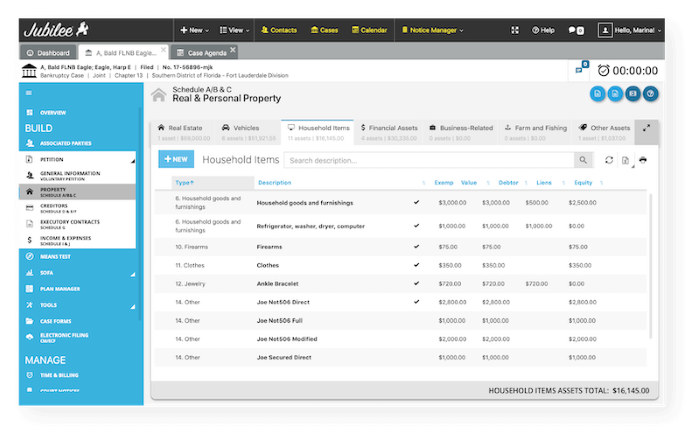Screen dimensions: 700x441
Task: Toggle exempt check for Joe Not506 Direct
Action: 417,302
